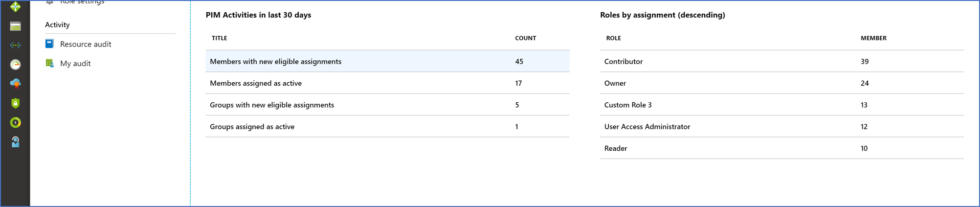Open Resource audit in Activity menu
This screenshot has width=980, height=207.
(x=86, y=44)
